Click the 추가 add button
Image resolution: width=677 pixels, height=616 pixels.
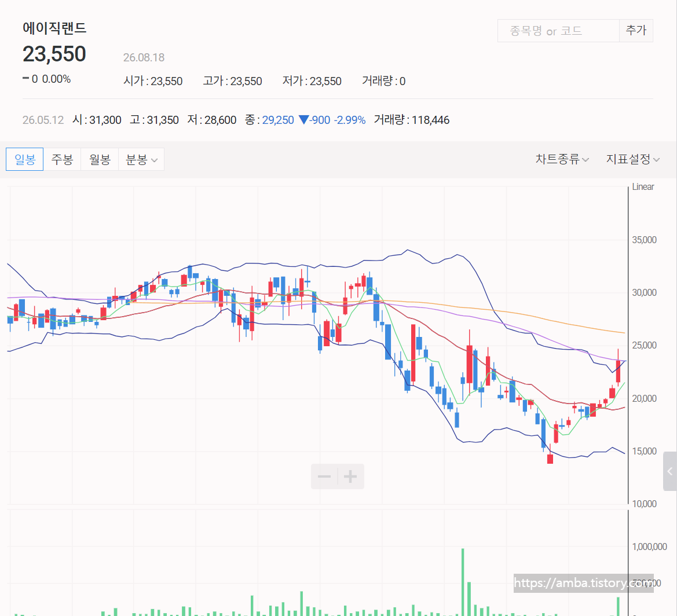point(636,31)
